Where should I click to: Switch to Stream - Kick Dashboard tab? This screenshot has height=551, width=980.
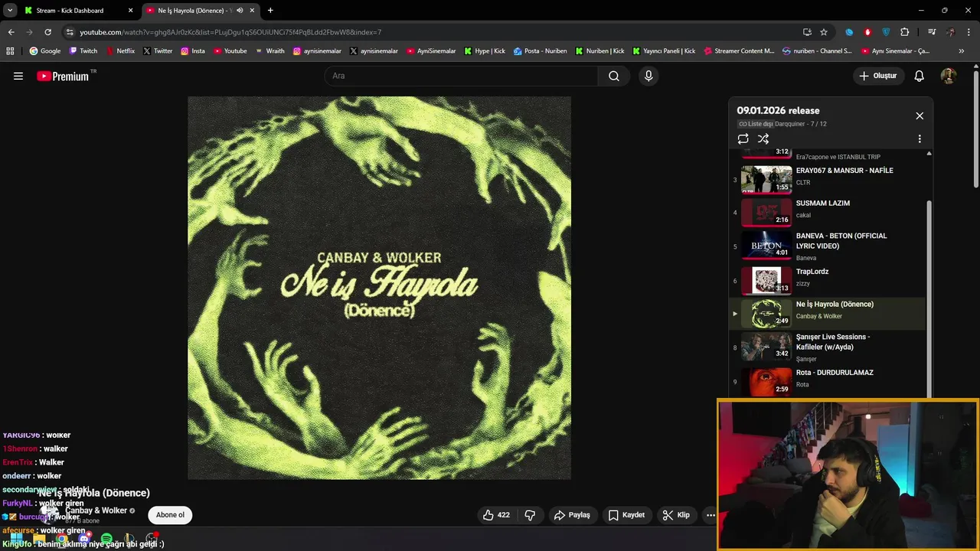pyautogui.click(x=77, y=11)
